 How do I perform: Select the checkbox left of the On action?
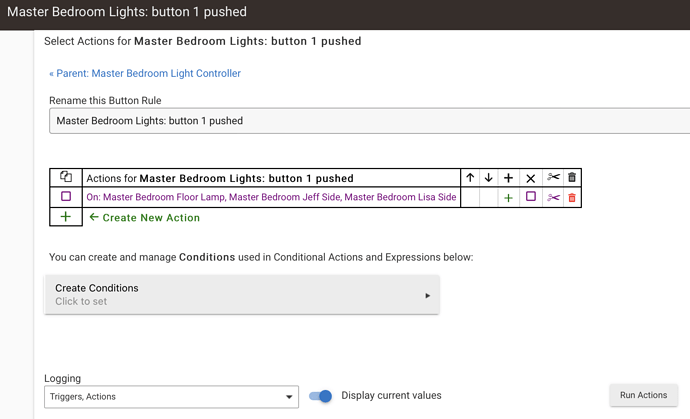tap(66, 197)
